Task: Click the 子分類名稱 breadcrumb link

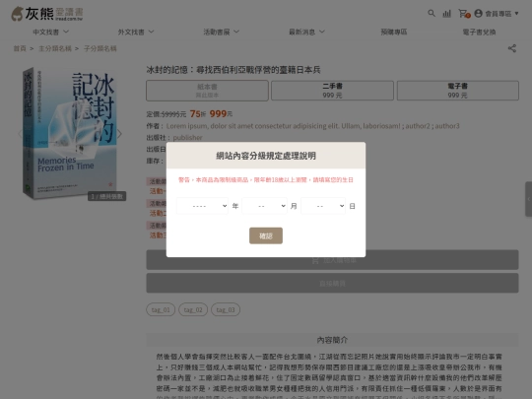Action: point(100,48)
